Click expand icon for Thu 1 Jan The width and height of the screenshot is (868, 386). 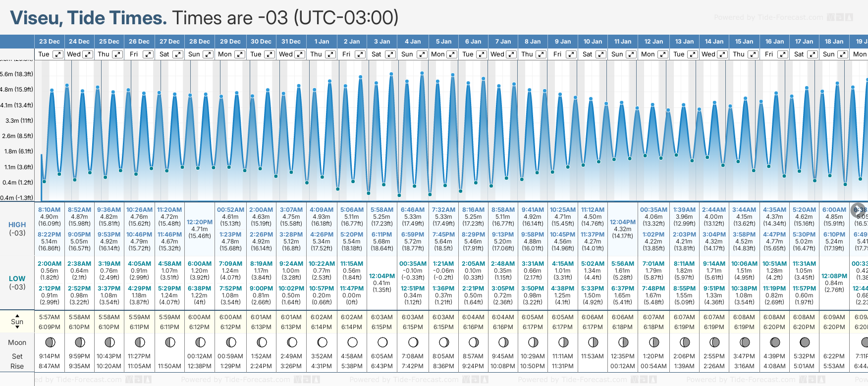[330, 54]
